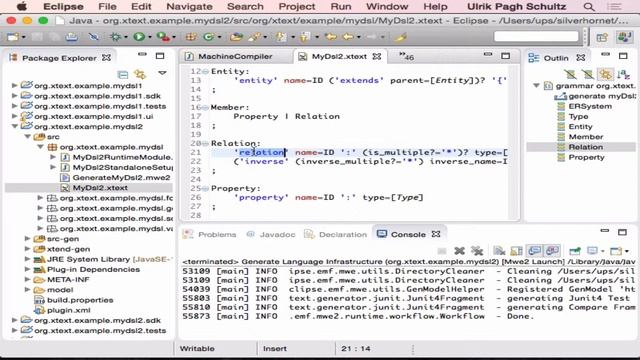Show hidden editors list »46

point(407,57)
